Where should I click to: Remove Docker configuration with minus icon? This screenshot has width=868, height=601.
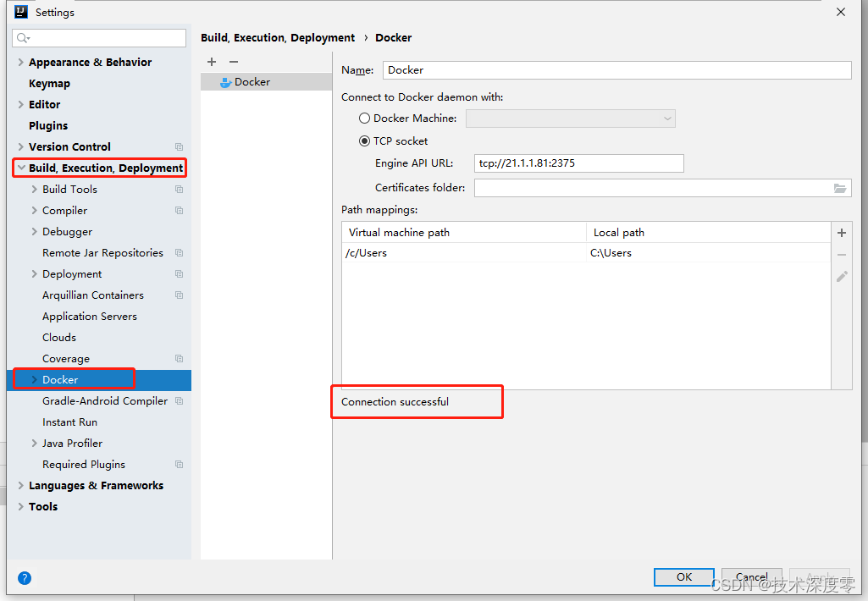234,62
